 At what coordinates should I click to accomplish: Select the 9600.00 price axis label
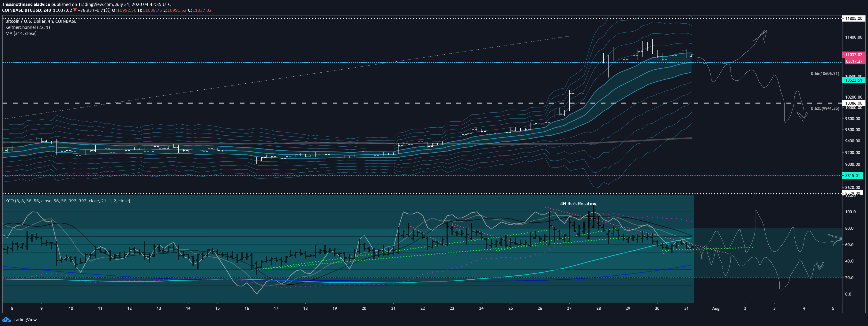tap(853, 130)
